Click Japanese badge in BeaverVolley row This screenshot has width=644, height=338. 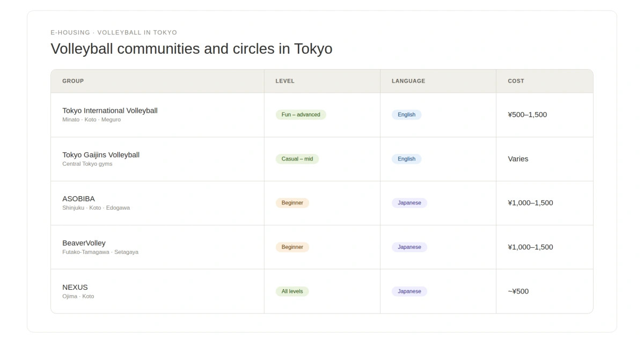(409, 247)
